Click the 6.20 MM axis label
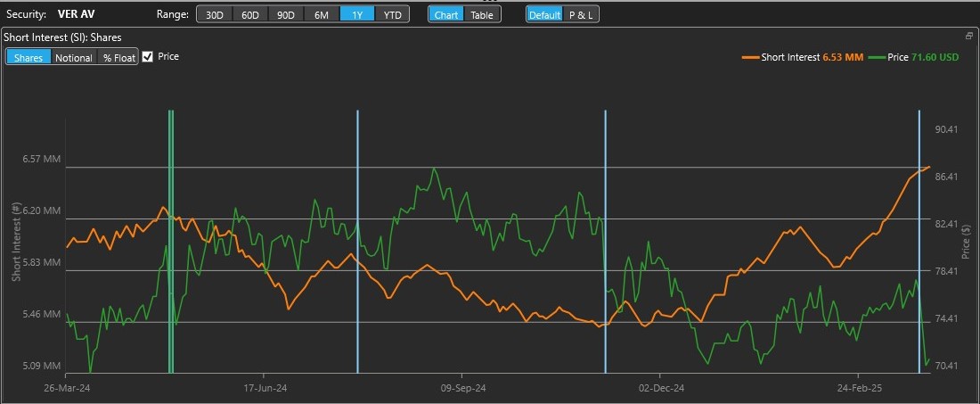 click(42, 211)
